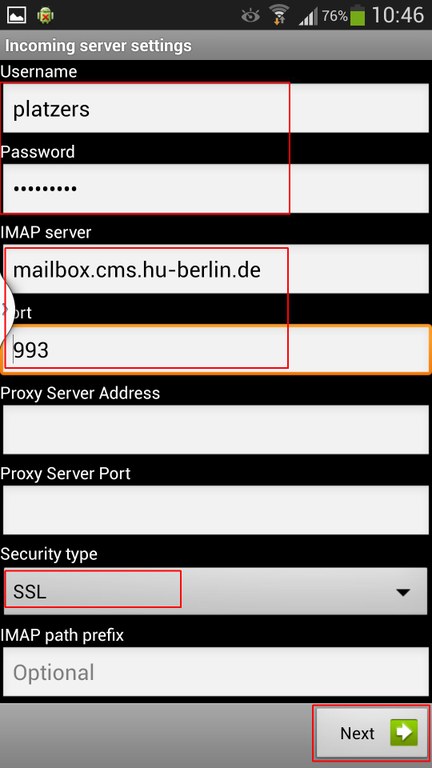Tap the IMAP path prefix Optional field
The height and width of the screenshot is (768, 432).
click(216, 672)
